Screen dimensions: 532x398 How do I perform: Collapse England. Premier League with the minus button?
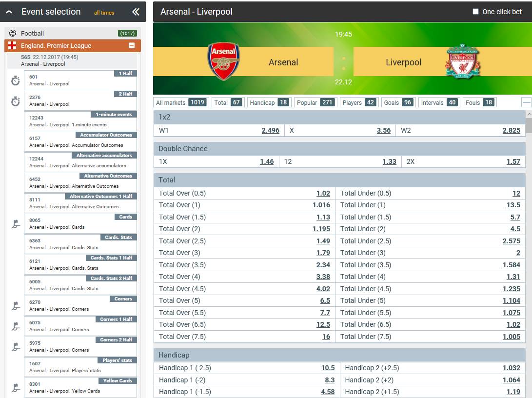coord(132,45)
